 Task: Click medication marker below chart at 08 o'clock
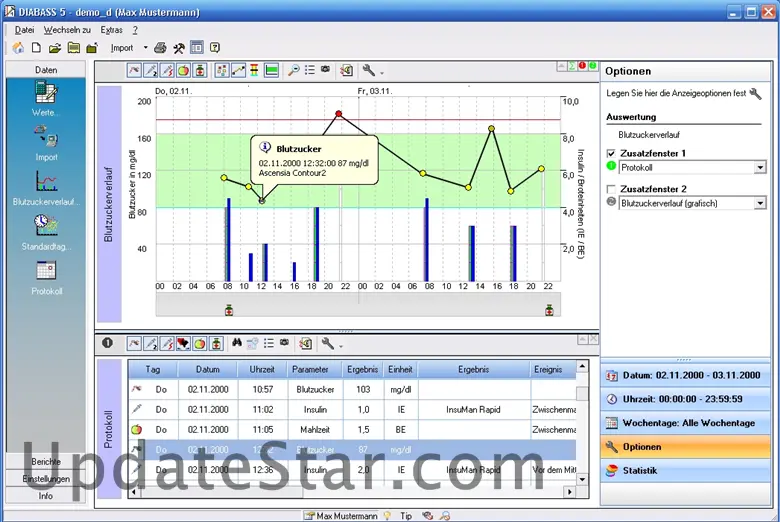[x=229, y=310]
